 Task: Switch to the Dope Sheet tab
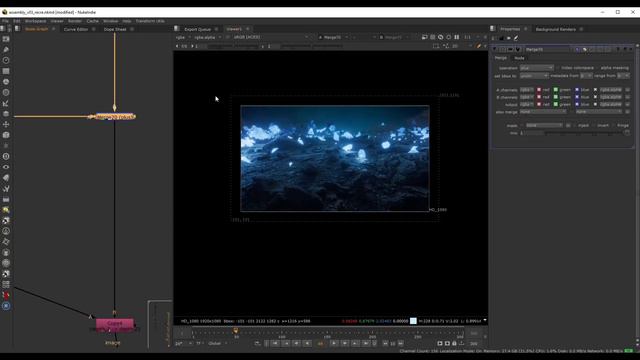[x=115, y=29]
